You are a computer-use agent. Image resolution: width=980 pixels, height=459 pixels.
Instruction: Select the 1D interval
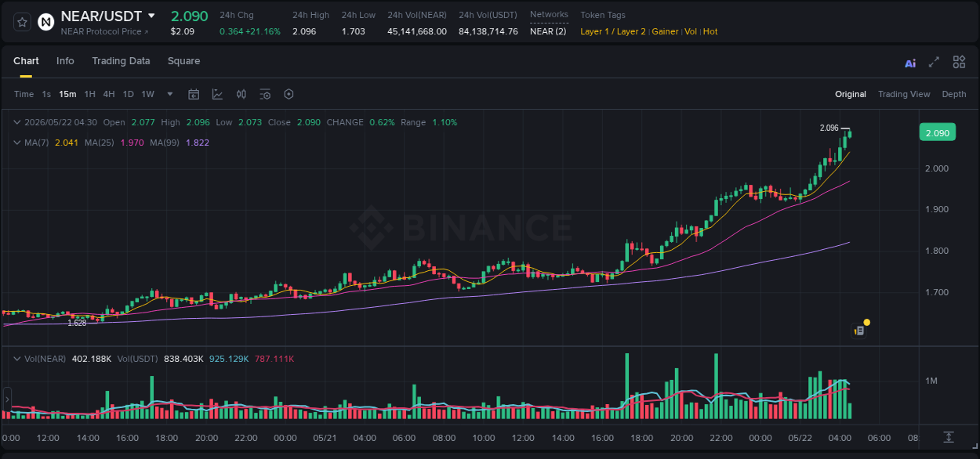(x=128, y=94)
